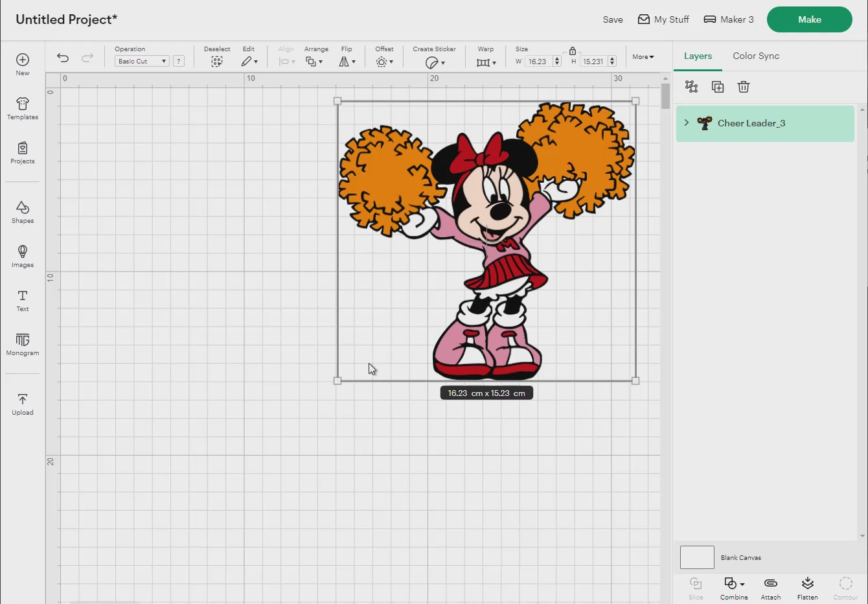Redo the last action
Viewport: 868px width, 604px height.
[x=87, y=58]
